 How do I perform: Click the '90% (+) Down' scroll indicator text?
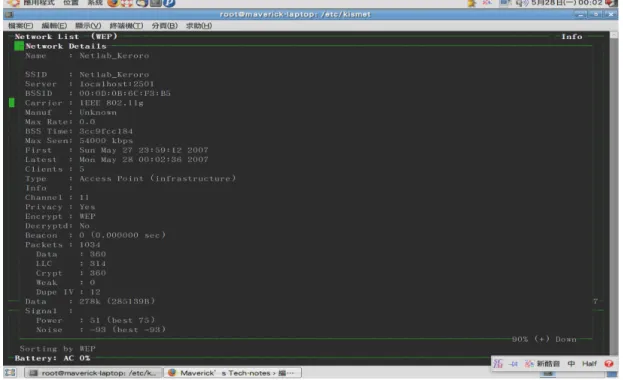coord(544,339)
